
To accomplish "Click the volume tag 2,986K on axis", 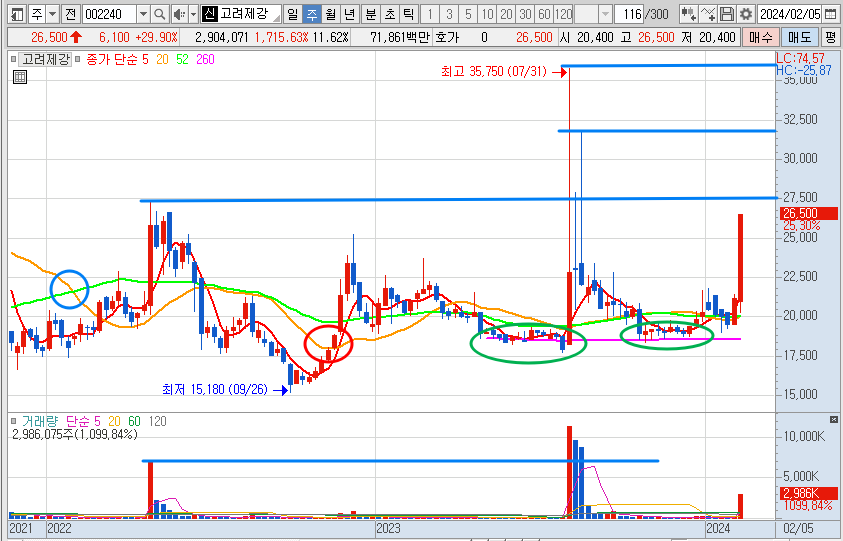I will tap(808, 494).
